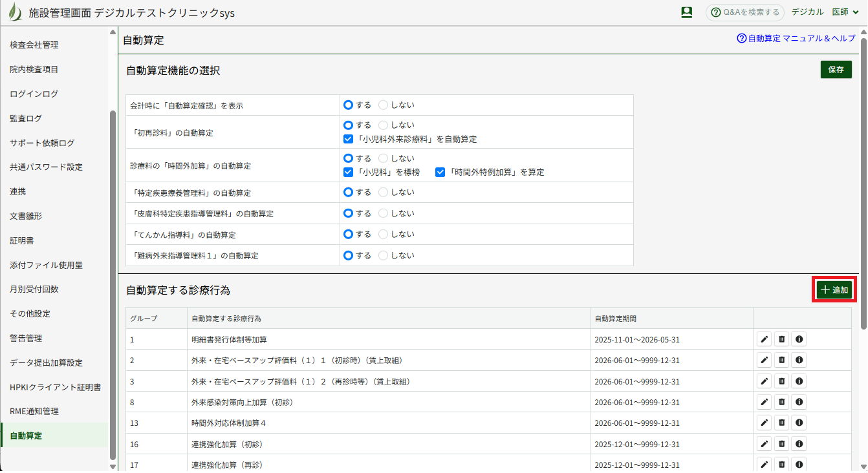
Task: Click the Q&Aを検索する search field
Action: point(745,12)
